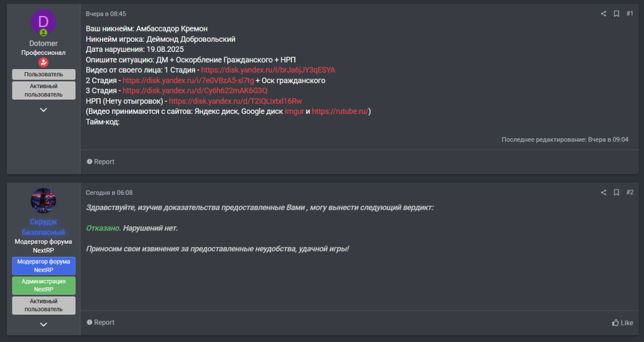Open the 2 Стадия Yandex disk link

click(x=188, y=80)
